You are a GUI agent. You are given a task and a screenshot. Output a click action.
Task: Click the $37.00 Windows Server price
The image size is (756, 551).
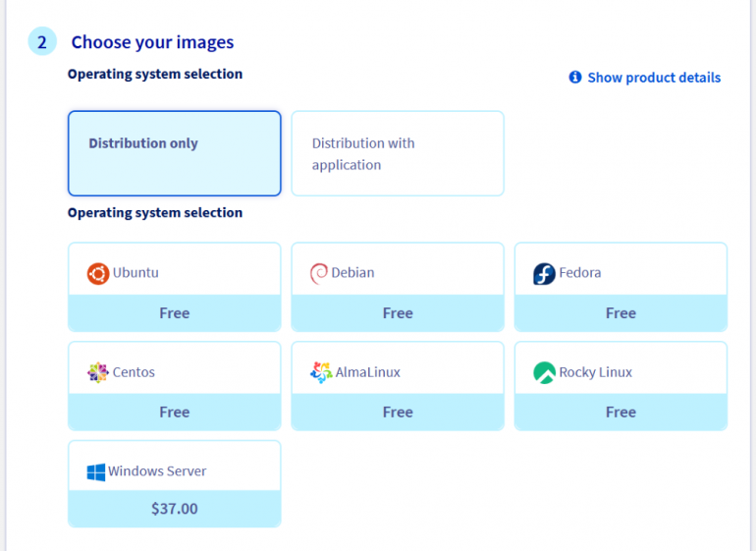pyautogui.click(x=174, y=509)
